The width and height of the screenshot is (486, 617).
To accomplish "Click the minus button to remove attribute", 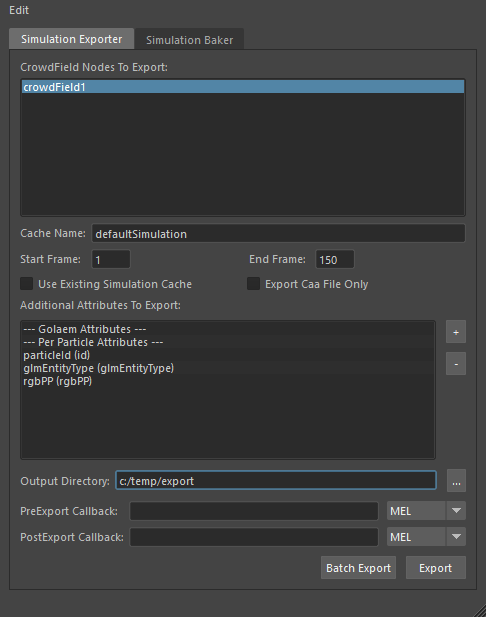I will (x=456, y=364).
